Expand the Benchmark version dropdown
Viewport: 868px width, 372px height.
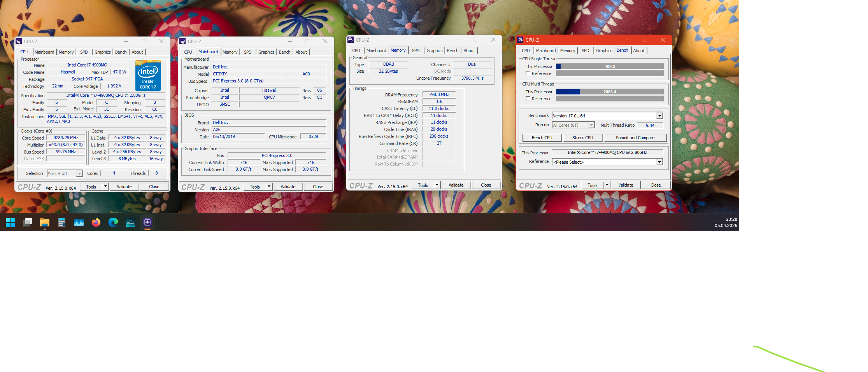click(659, 116)
